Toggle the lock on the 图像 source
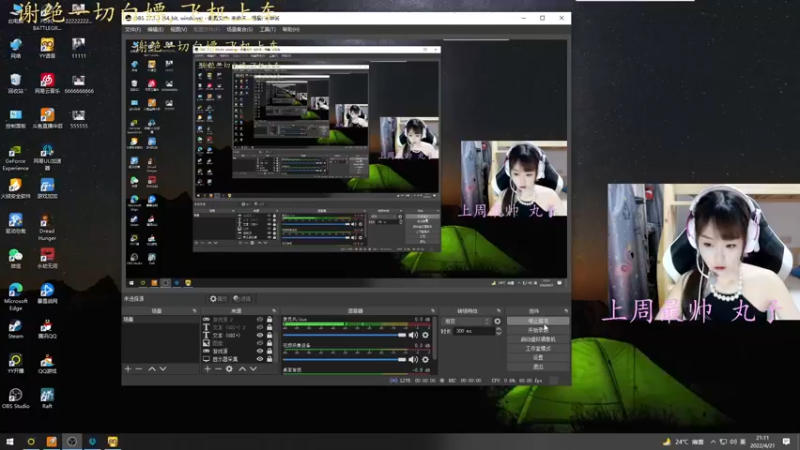The height and width of the screenshot is (450, 800). [x=269, y=343]
